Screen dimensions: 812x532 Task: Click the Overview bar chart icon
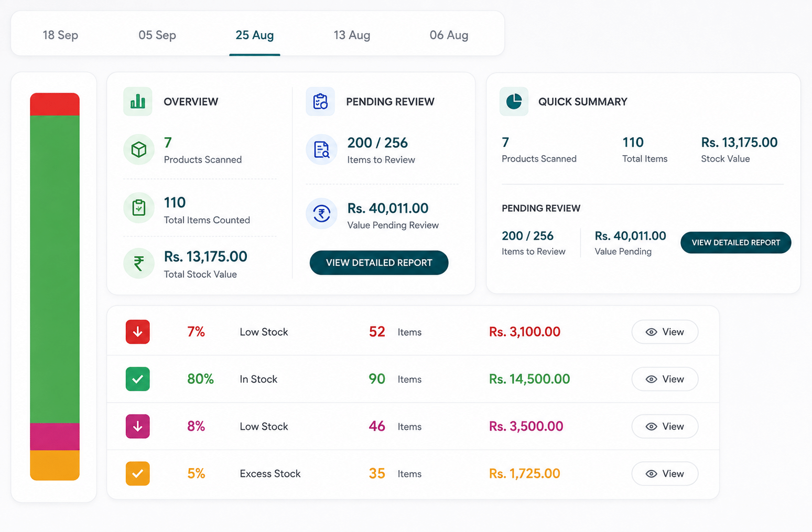[x=138, y=101]
